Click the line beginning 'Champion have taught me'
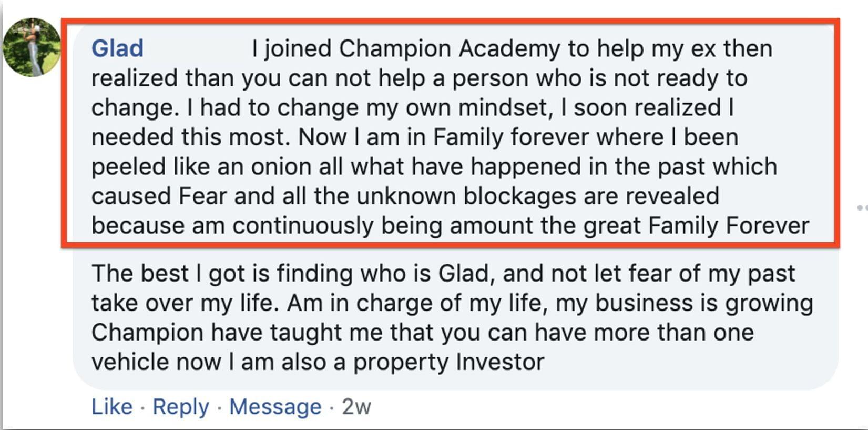The image size is (868, 430). click(x=423, y=333)
